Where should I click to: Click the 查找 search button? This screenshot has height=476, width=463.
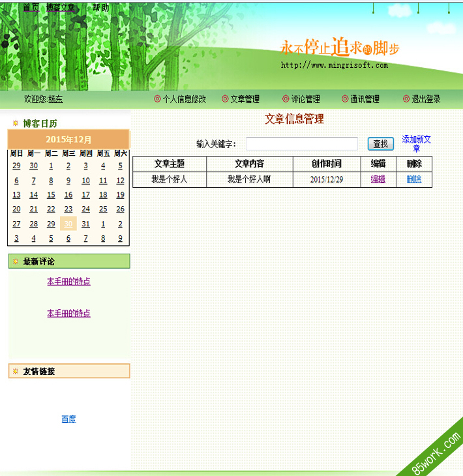tap(381, 143)
